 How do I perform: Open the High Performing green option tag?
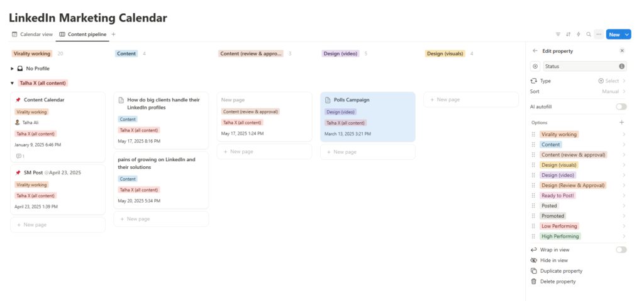coord(560,236)
